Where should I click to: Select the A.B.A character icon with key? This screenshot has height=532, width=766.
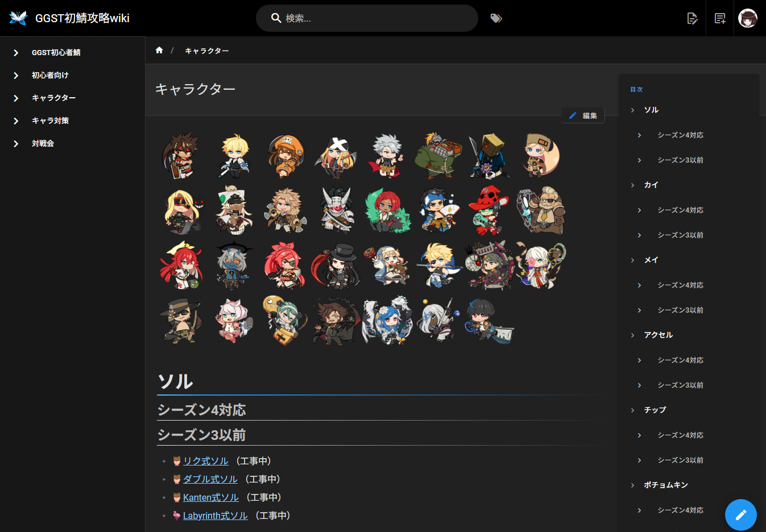[x=286, y=320]
